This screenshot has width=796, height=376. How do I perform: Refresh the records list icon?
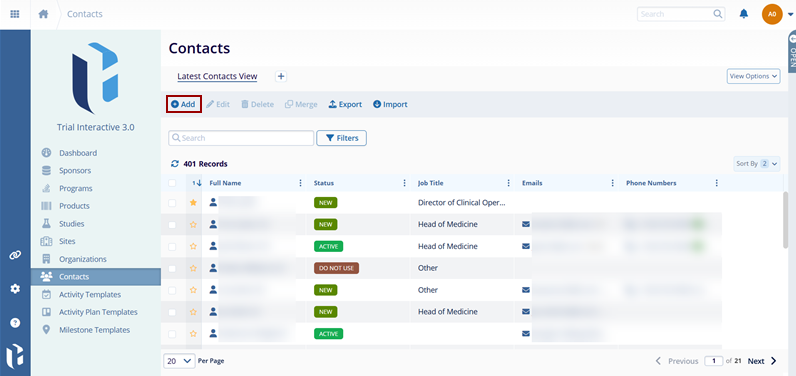point(175,164)
